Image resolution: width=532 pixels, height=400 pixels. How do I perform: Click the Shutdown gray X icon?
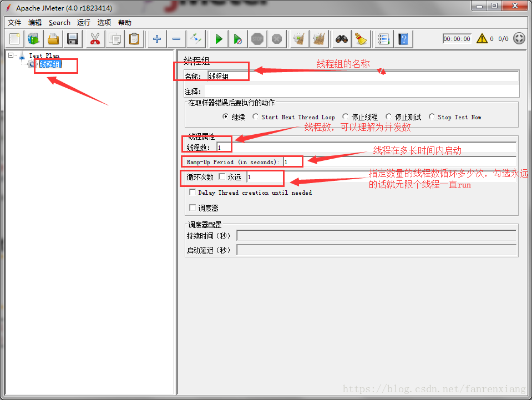tap(277, 39)
